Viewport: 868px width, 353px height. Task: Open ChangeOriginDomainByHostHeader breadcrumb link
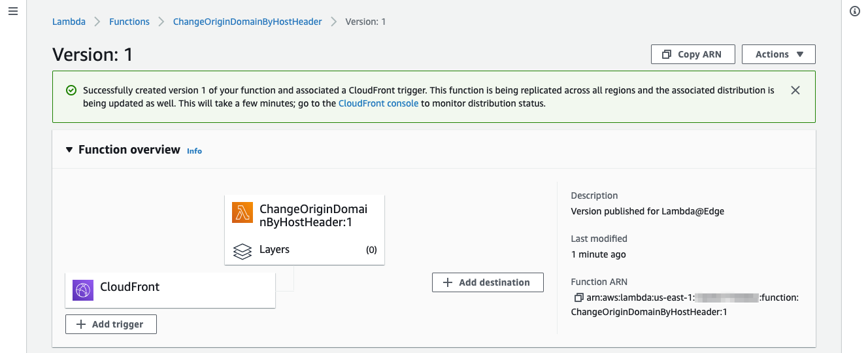tap(247, 22)
